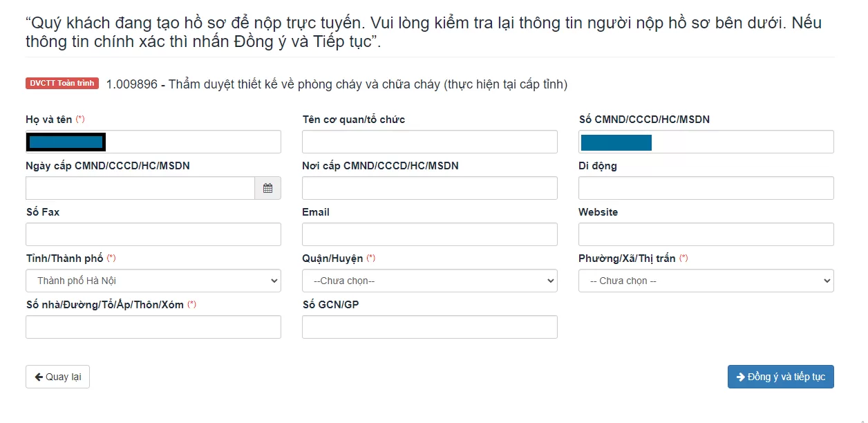Click Đồng ý và tiếp tục button
The image size is (868, 423).
[x=781, y=377]
